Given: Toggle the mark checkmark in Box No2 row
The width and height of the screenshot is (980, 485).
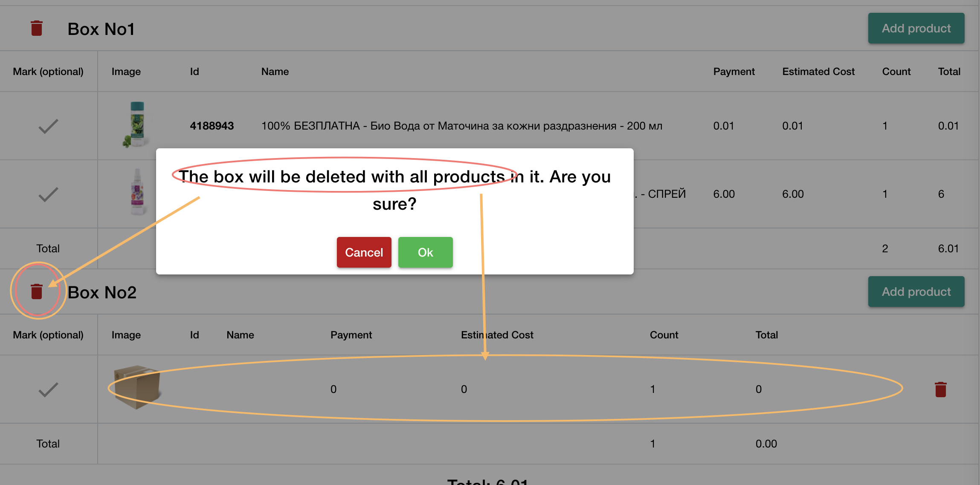Looking at the screenshot, I should coord(48,390).
